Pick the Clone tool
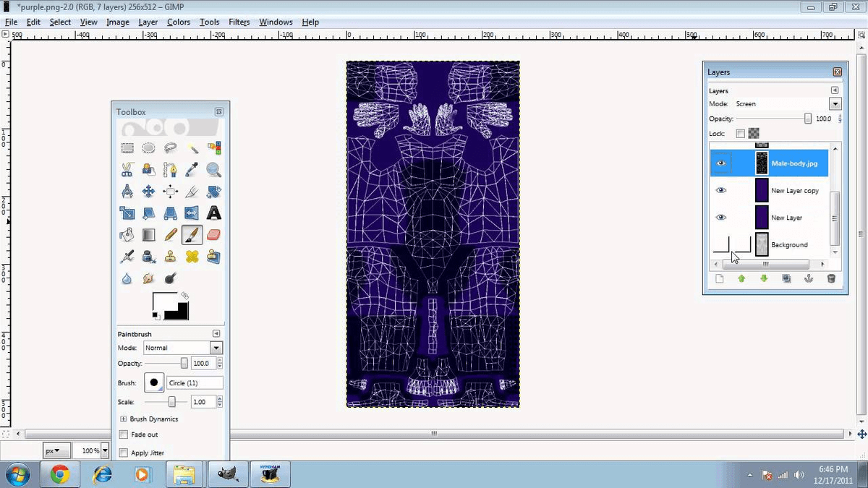 (x=171, y=257)
